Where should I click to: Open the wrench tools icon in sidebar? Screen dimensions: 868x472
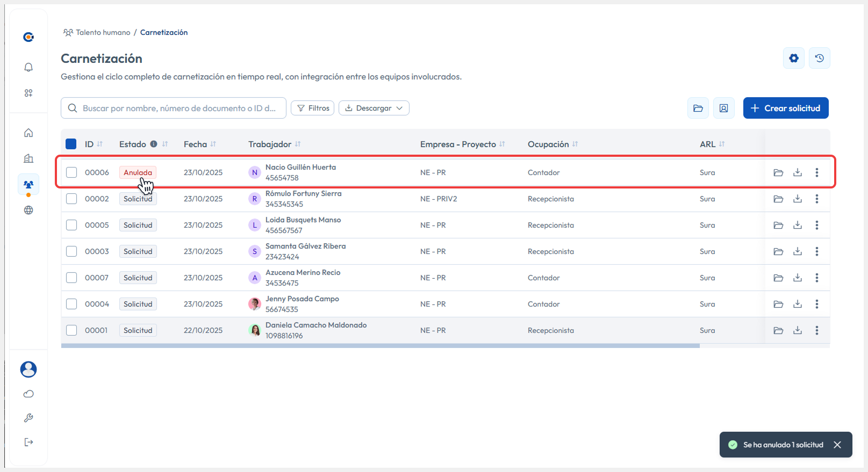28,418
